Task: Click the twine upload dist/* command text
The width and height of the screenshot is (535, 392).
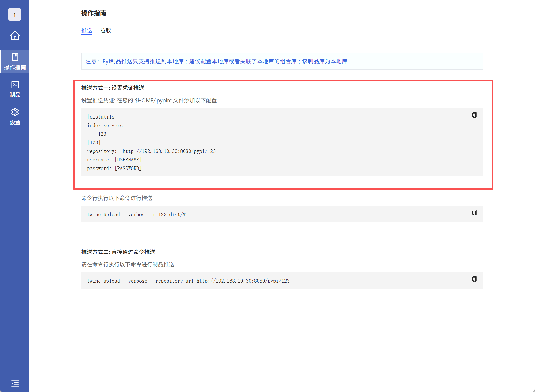Action: [x=136, y=214]
